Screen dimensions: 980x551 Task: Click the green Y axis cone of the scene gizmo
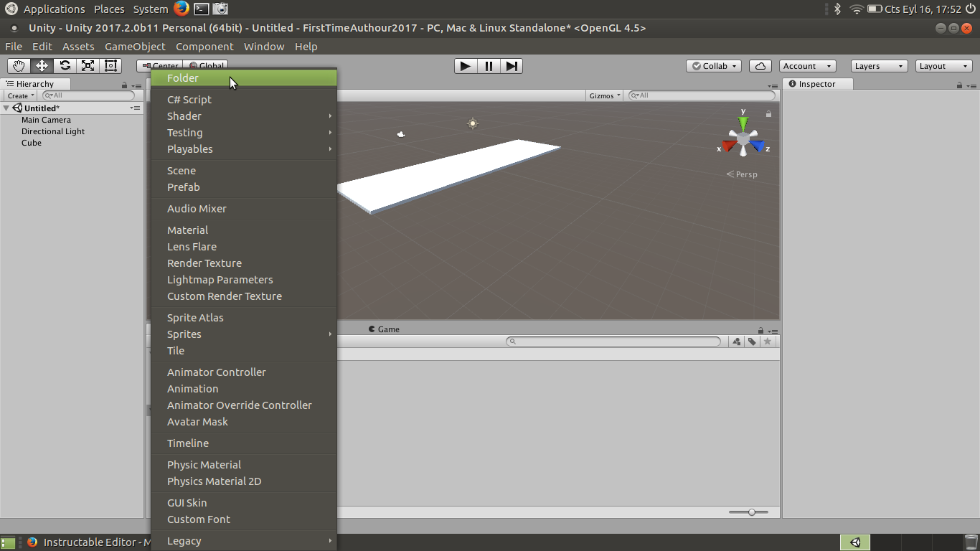coord(743,123)
